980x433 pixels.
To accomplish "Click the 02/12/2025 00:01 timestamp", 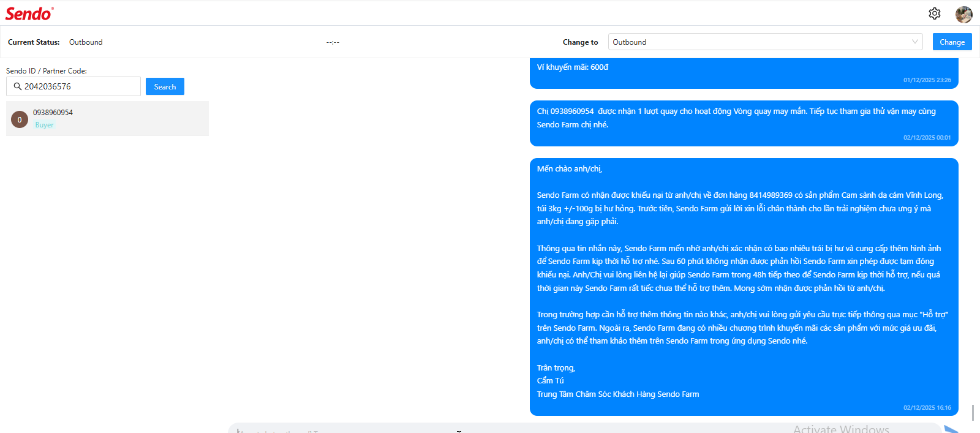I will pos(927,137).
